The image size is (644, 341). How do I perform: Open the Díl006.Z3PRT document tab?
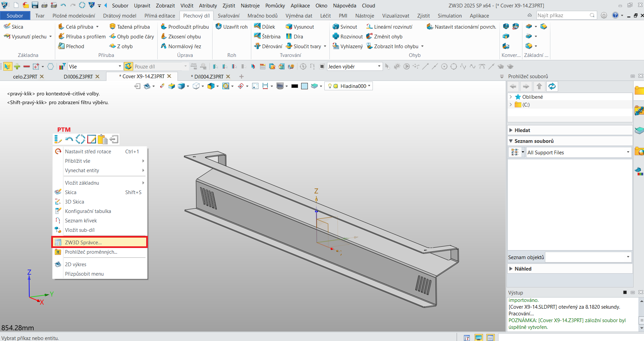pyautogui.click(x=78, y=76)
